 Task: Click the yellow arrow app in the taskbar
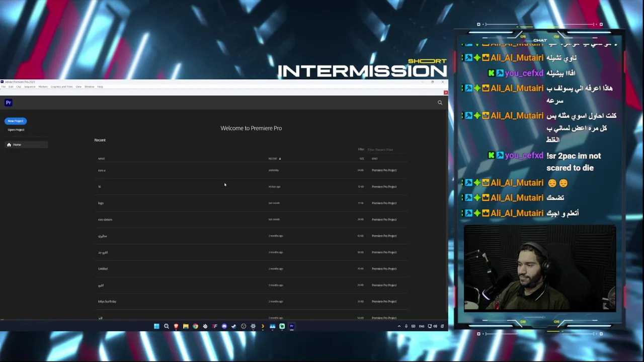[263, 326]
